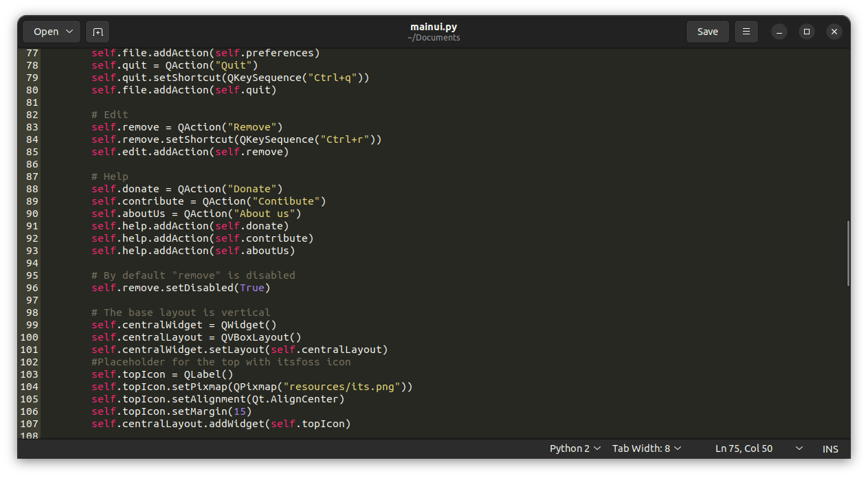Click line number 95 in the gutter

(32, 275)
